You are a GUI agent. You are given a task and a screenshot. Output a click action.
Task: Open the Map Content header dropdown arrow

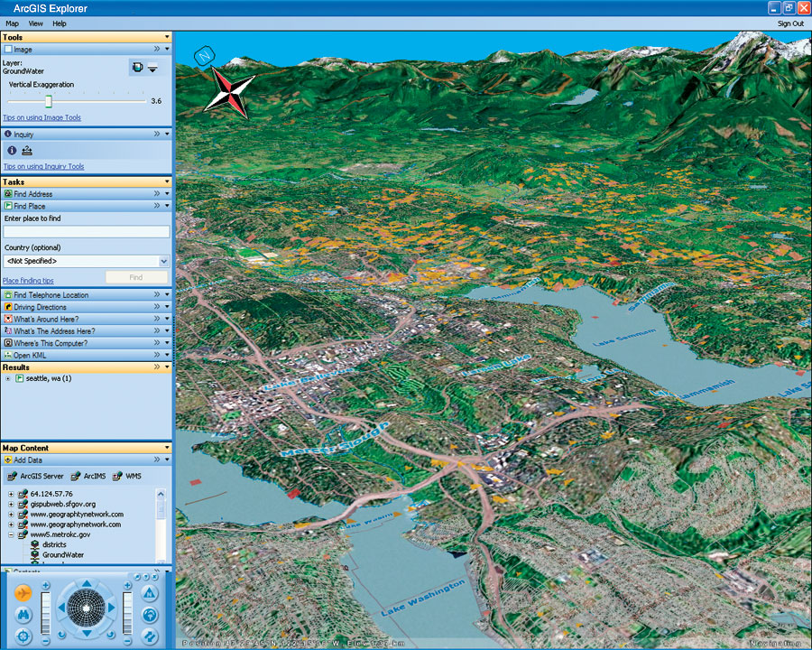[167, 448]
